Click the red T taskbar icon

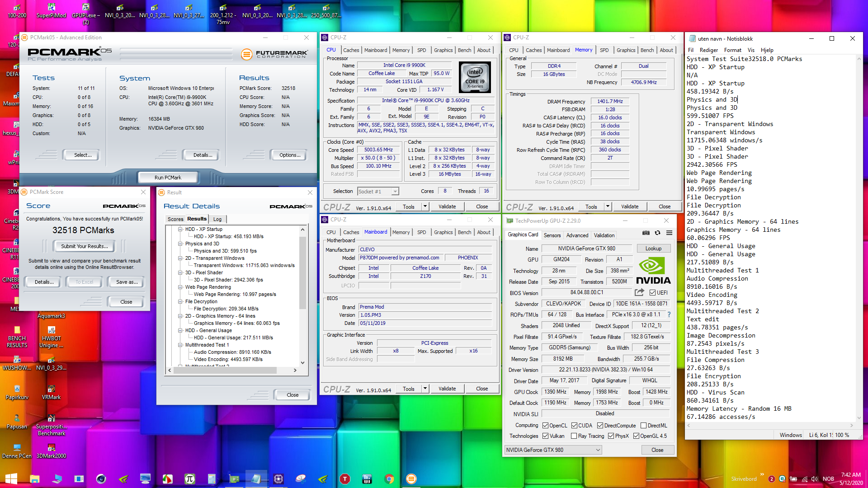coord(345,479)
